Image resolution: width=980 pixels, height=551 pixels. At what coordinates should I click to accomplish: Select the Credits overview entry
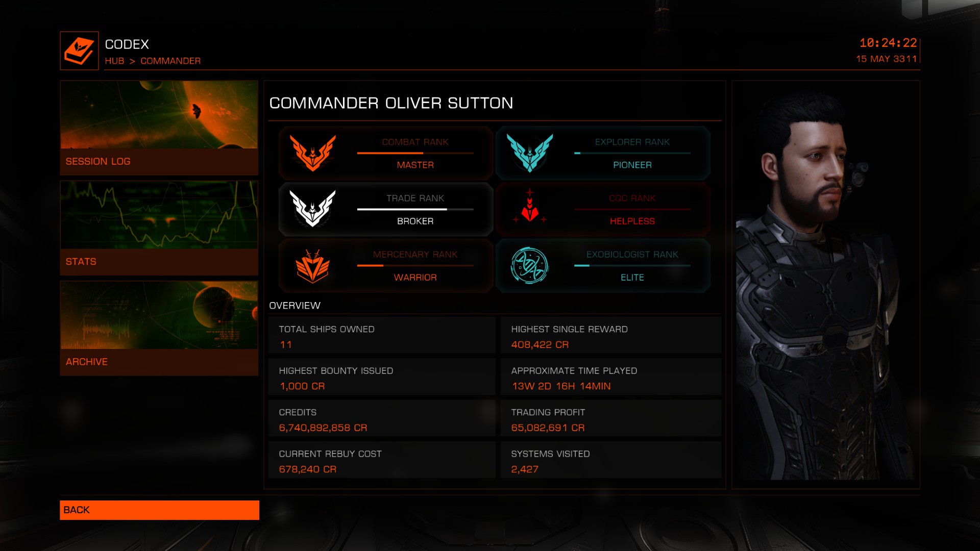click(x=382, y=418)
